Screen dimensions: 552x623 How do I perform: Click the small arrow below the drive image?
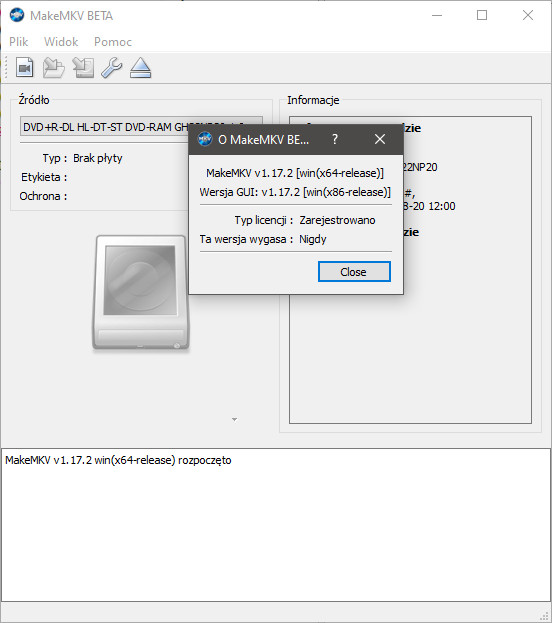(x=234, y=419)
